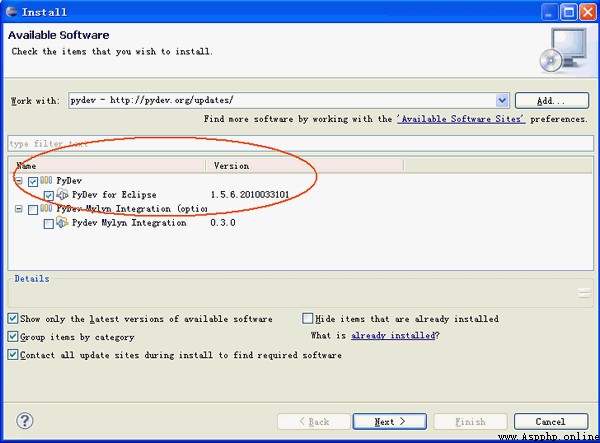Minimize the Install window

549,12
